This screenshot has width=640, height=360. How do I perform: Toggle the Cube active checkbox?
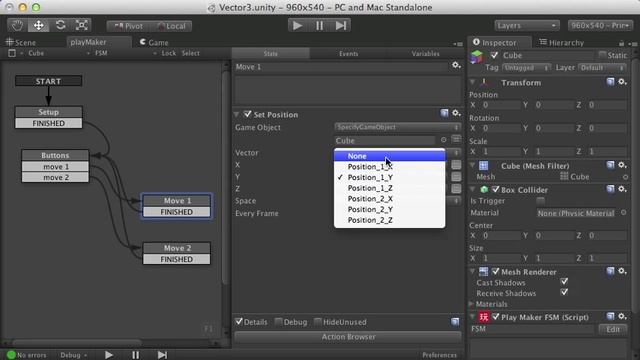(x=494, y=55)
